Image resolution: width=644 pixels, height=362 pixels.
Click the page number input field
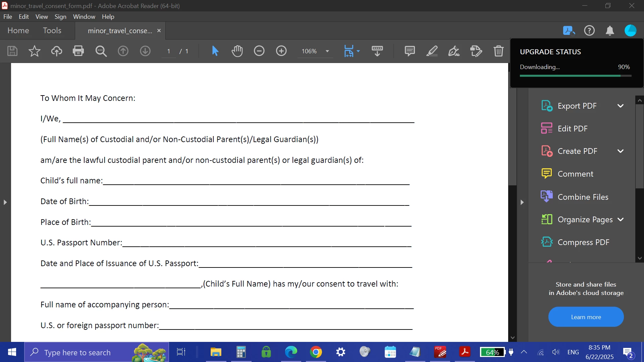tap(169, 51)
